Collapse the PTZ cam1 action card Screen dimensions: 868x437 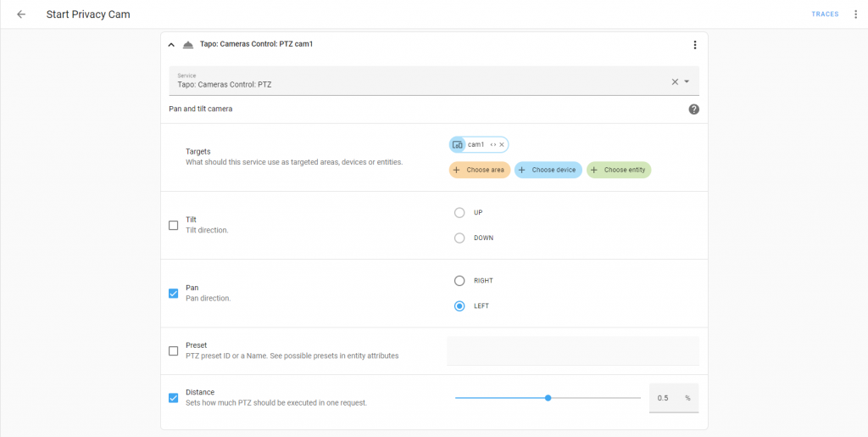(171, 45)
